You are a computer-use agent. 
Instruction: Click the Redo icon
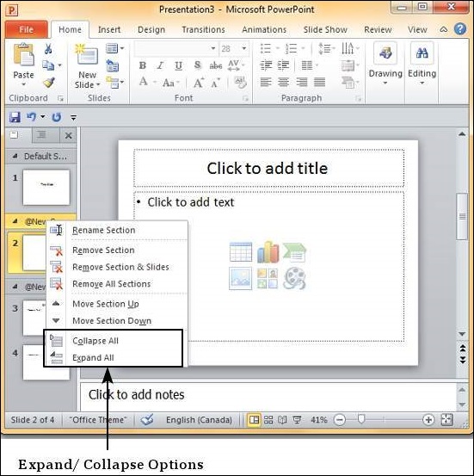click(x=57, y=117)
